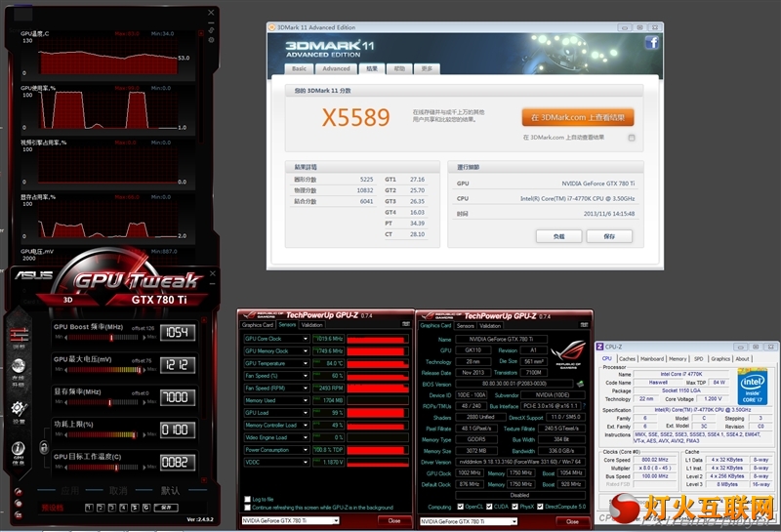Open the live update globe icon in GPU Tweak
Image resolution: width=781 pixels, height=532 pixels.
tap(19, 367)
